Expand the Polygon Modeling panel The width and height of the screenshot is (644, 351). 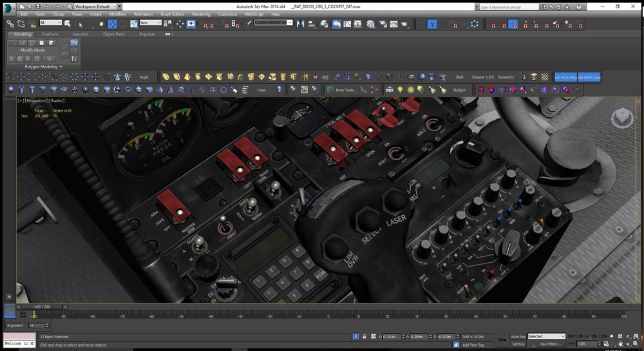point(43,66)
